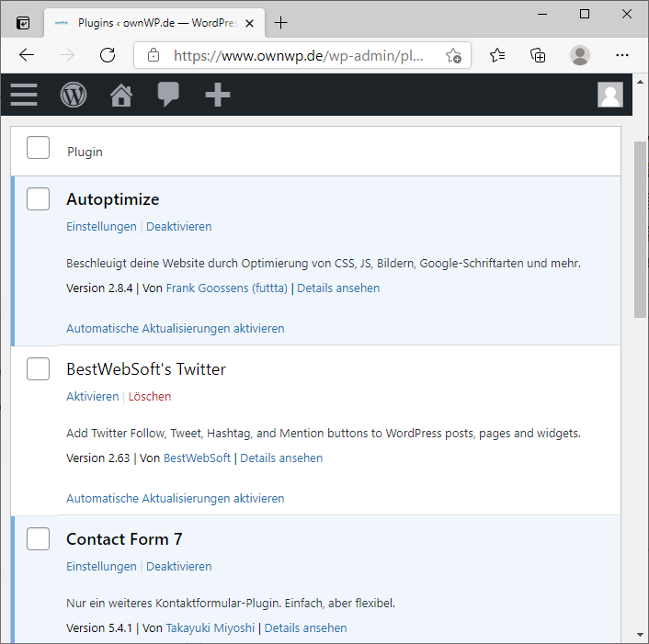
Task: Click the 'Version 2.63' text
Action: point(98,458)
